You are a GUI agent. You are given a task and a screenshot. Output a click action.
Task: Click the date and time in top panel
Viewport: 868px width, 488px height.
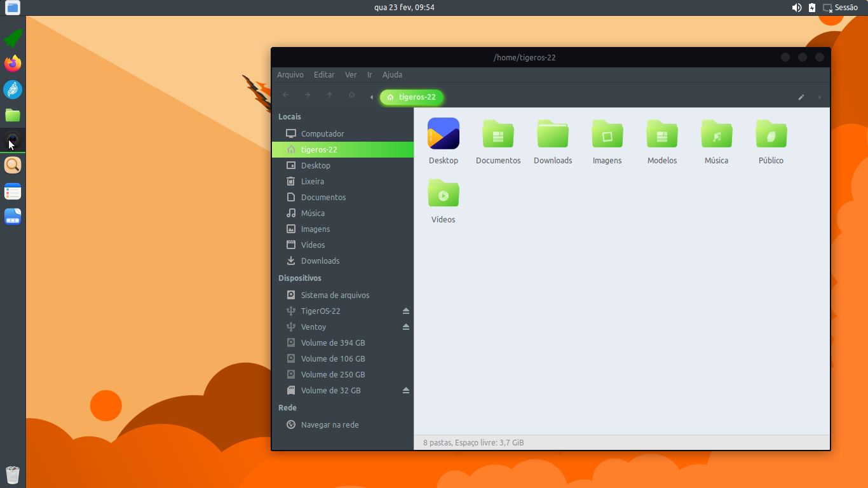404,8
